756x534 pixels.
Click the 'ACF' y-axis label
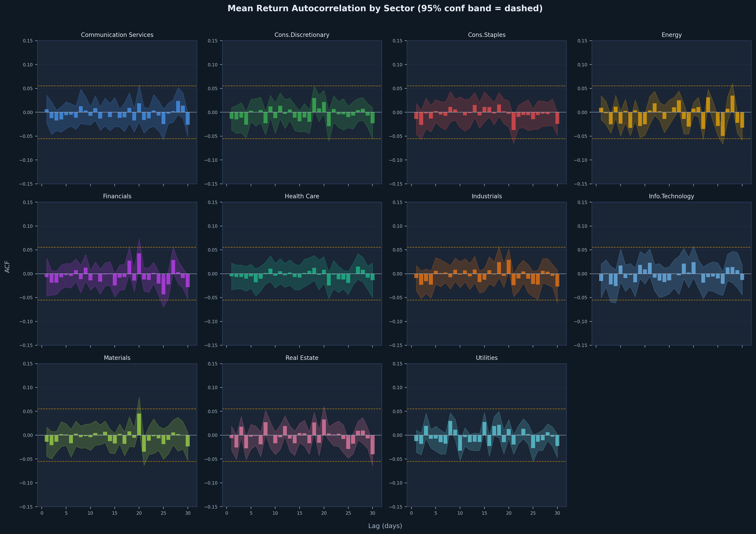tap(7, 267)
